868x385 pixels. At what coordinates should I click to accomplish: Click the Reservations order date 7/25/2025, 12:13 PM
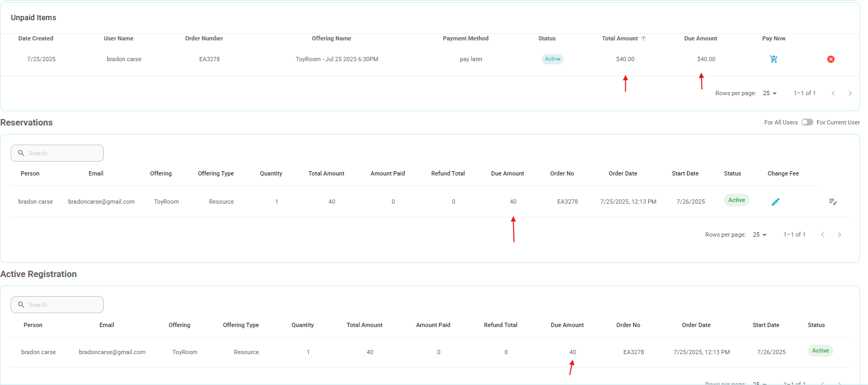629,202
